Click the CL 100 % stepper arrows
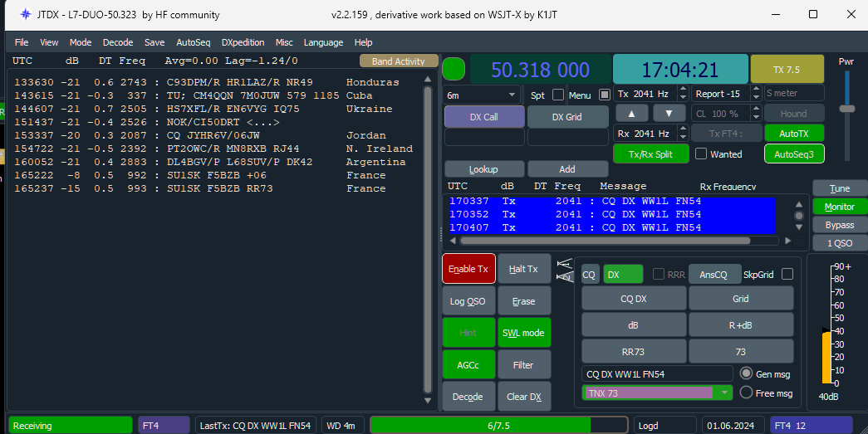868x434 pixels. [756, 114]
